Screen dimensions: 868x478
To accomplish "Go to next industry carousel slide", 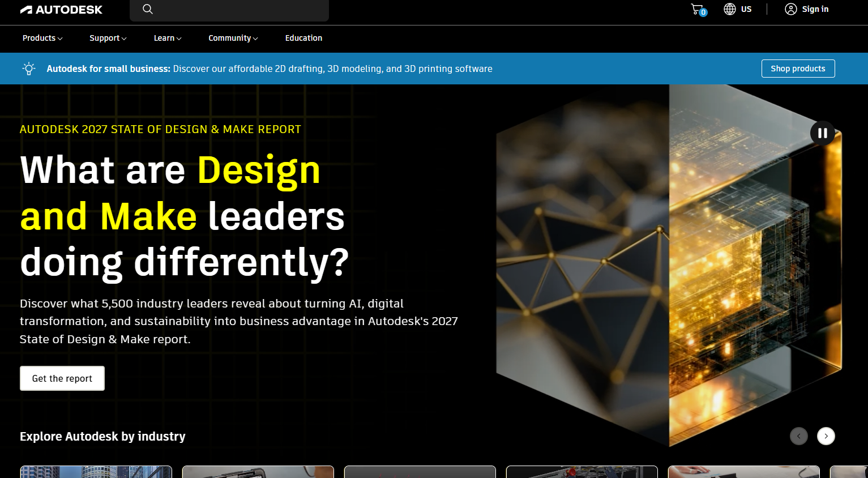I will [x=826, y=436].
